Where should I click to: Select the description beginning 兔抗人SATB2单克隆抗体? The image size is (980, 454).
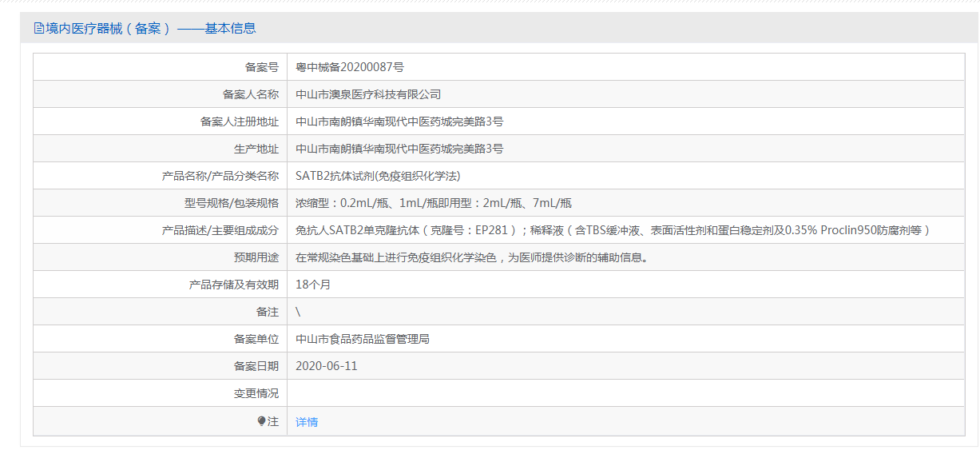tap(613, 230)
